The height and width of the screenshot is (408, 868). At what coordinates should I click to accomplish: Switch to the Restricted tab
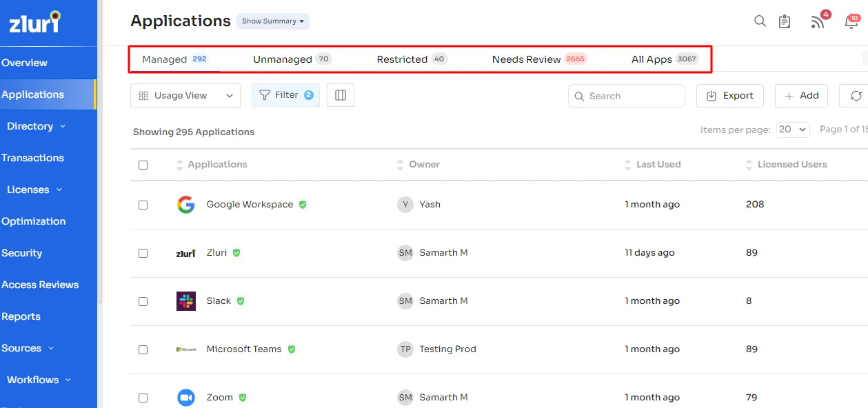click(x=412, y=59)
